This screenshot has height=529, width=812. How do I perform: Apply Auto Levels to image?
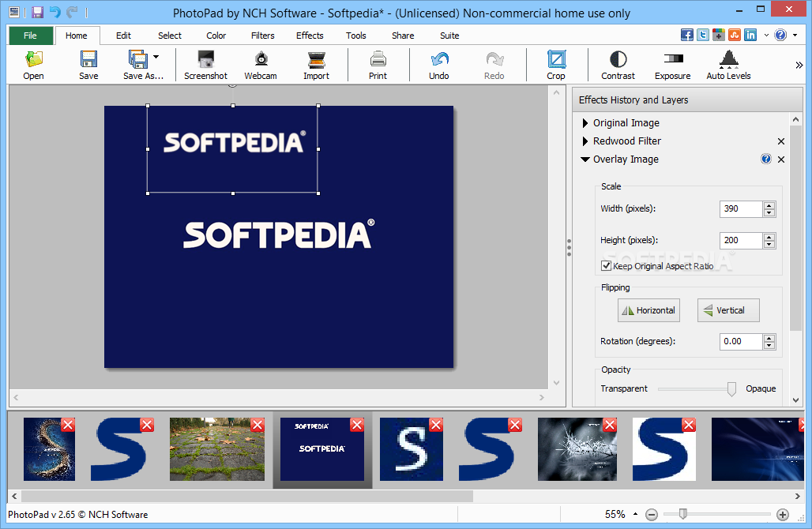pyautogui.click(x=728, y=65)
